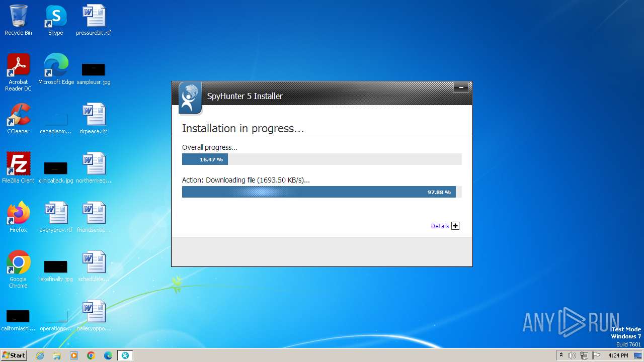The image size is (644, 362).
Task: Open Windows Media Player taskbar icon
Action: [x=74, y=355]
